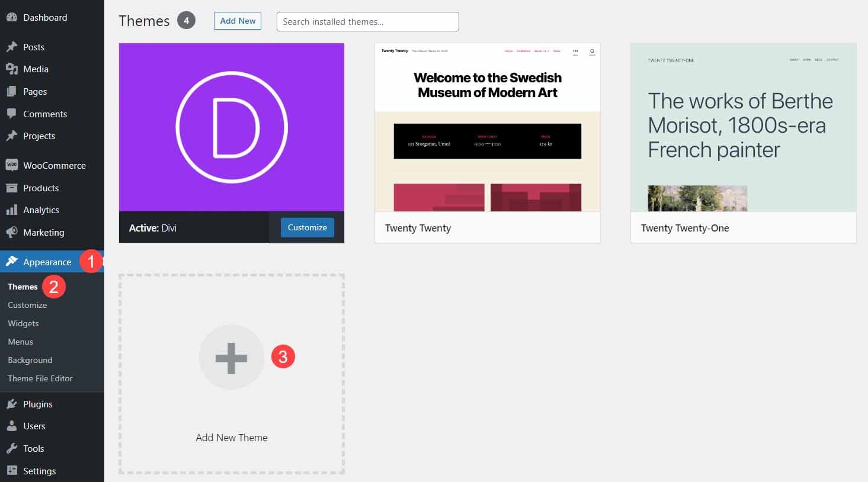Select the Divi theme thumbnail

[x=232, y=127]
